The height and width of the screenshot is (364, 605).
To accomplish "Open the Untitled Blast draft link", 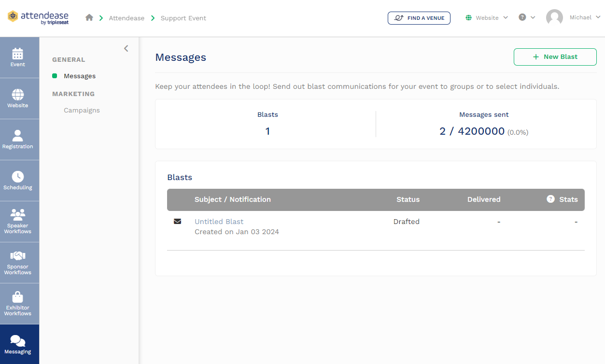I will [x=219, y=221].
